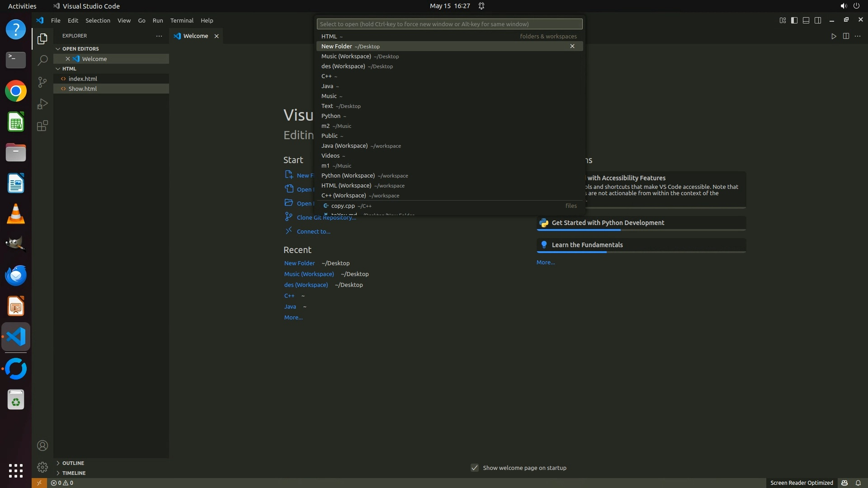This screenshot has width=868, height=488.
Task: Toggle the Panel layout button
Action: (806, 20)
